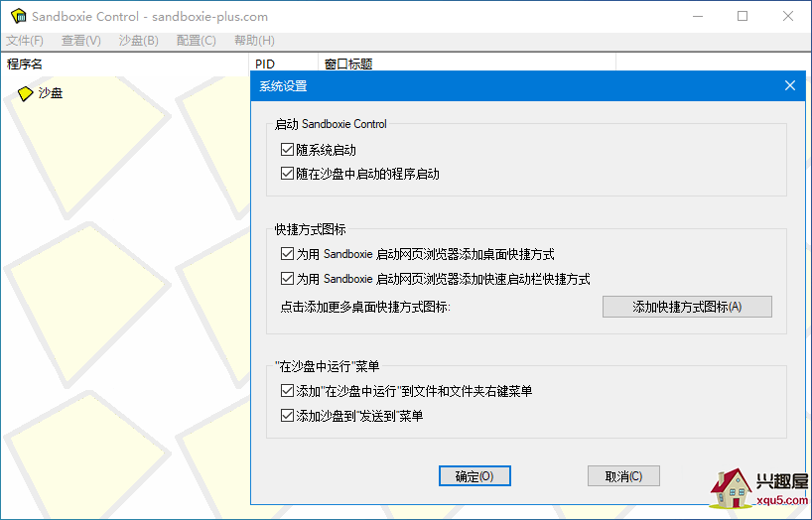This screenshot has height=520, width=812.
Task: Open the 沙盘(B) menu
Action: click(138, 41)
